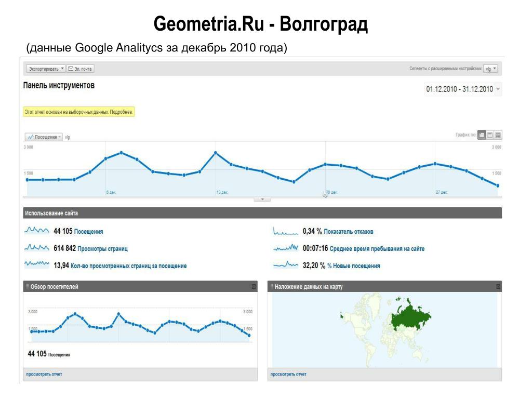Select the last (monthly) graph-by icon
The height and width of the screenshot is (399, 532).
click(x=498, y=135)
